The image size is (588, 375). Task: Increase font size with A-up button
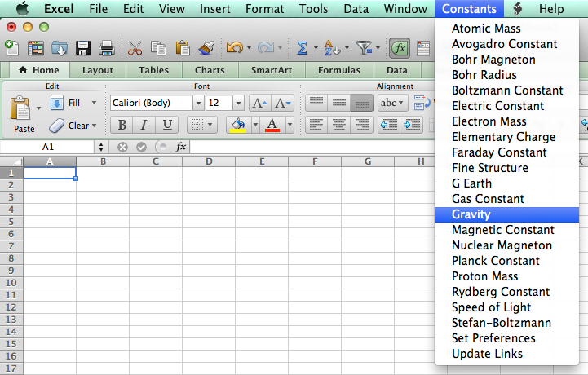[x=259, y=103]
